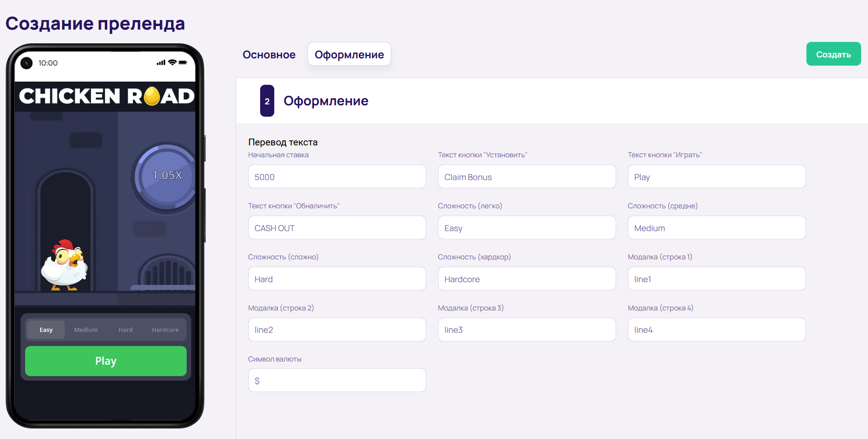This screenshot has width=868, height=439.
Task: Click the line4 Модалка строка 4 field
Action: (x=716, y=330)
